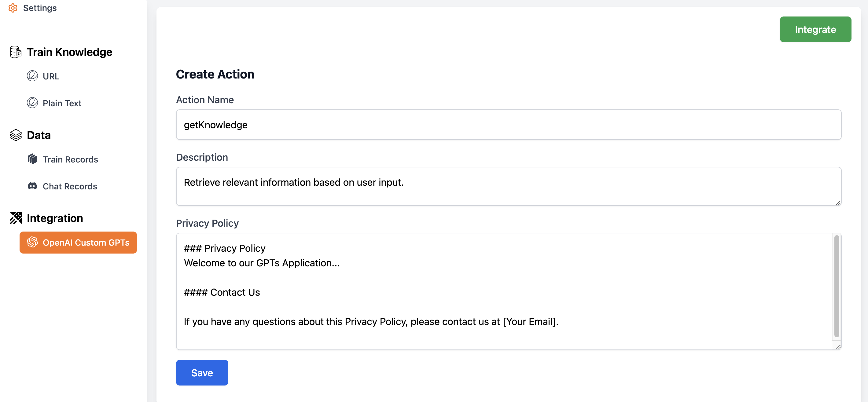Open the URL training section

(50, 76)
